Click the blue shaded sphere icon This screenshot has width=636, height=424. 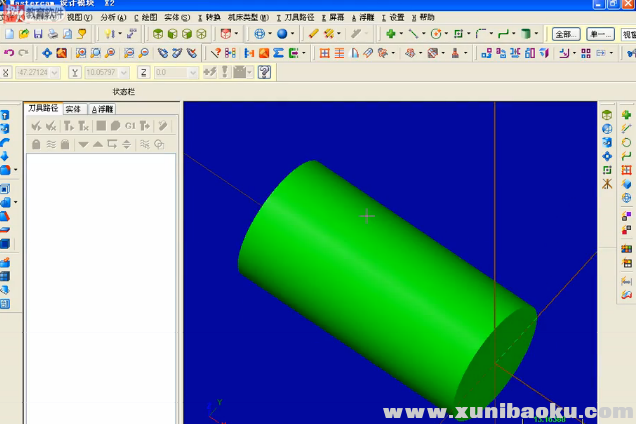(x=281, y=34)
